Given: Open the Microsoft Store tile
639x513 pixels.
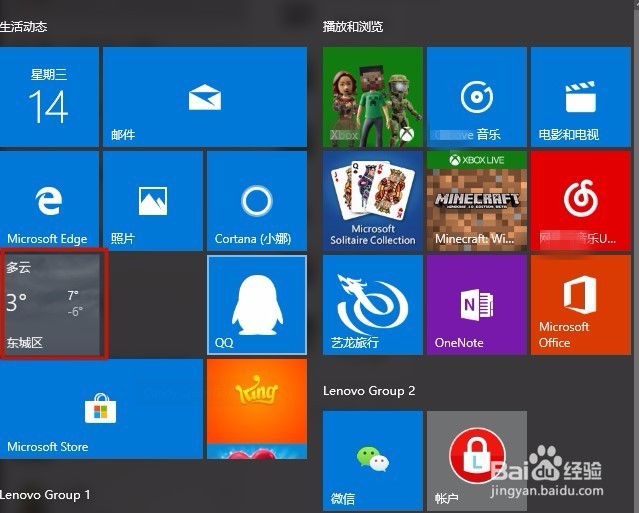Looking at the screenshot, I should 101,409.
